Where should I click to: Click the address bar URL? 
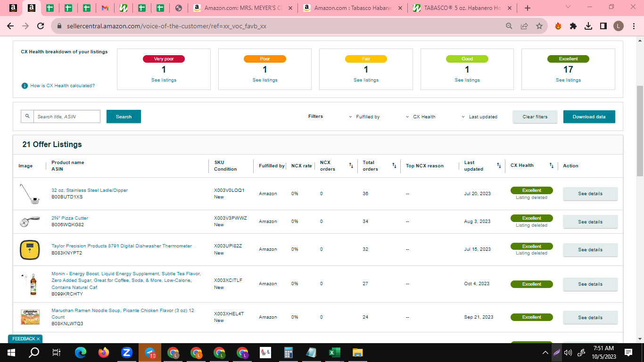tap(166, 26)
